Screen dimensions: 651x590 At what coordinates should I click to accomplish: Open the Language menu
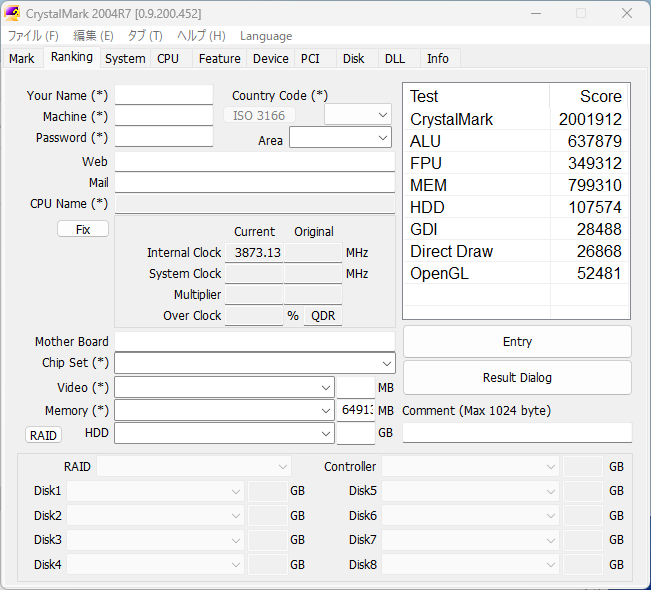266,36
